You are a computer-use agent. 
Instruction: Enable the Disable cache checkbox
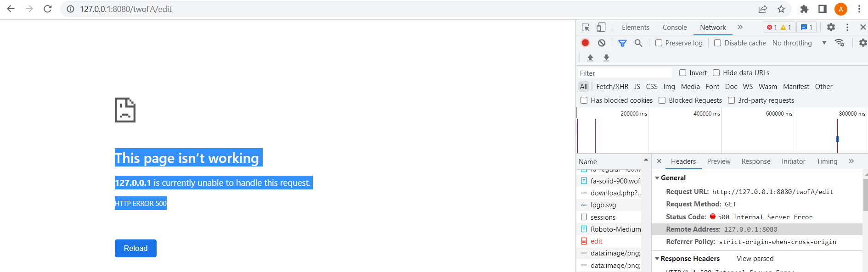[717, 43]
